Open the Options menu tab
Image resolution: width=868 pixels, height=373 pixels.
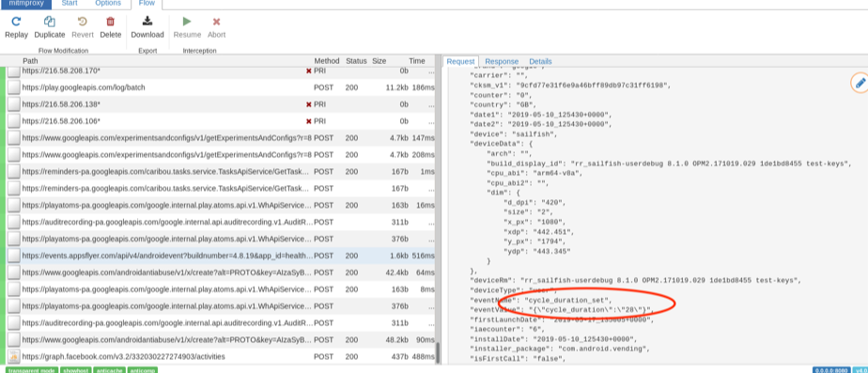coord(108,4)
